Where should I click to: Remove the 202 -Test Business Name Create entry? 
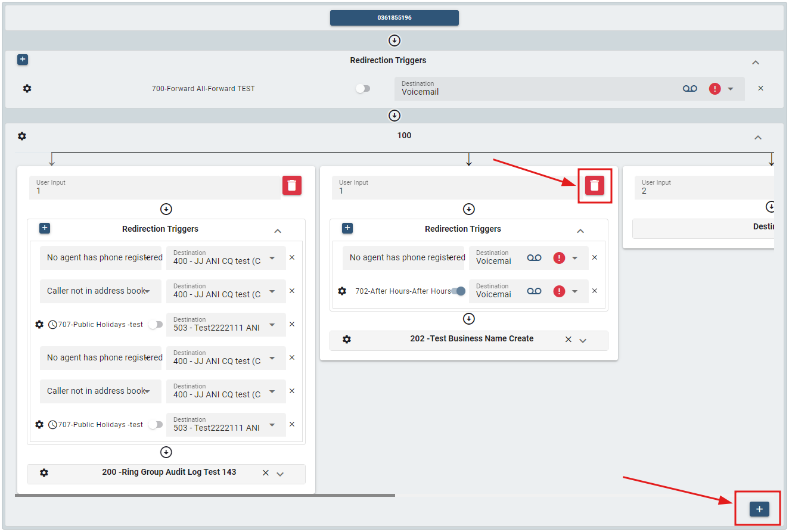pyautogui.click(x=569, y=340)
